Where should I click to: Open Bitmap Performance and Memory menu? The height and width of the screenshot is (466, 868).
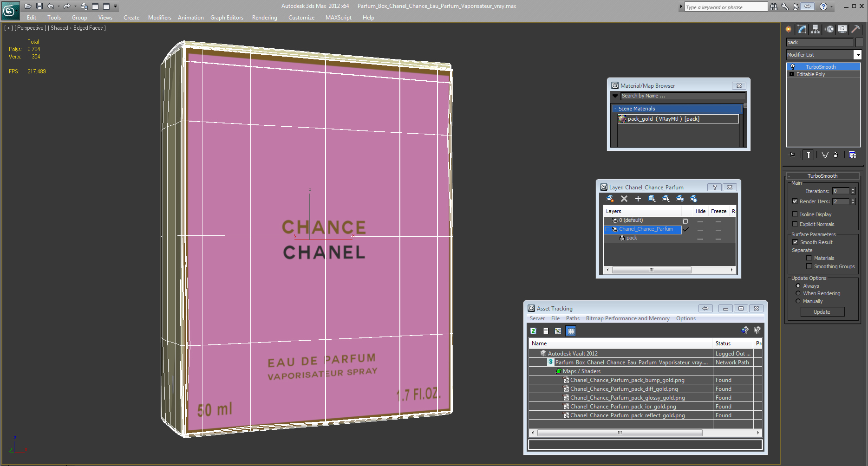pos(627,318)
